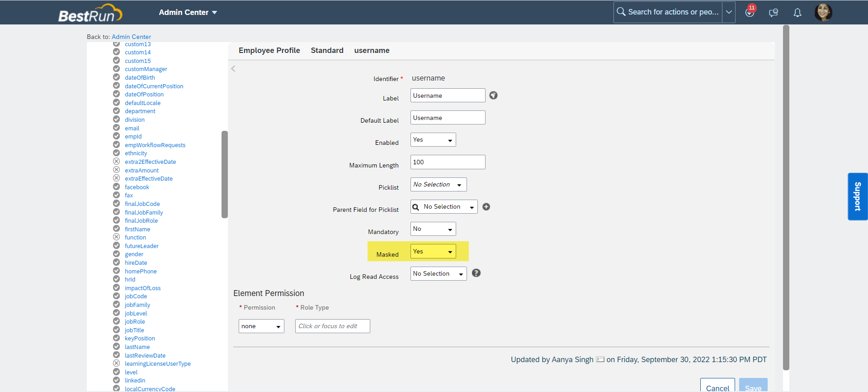
Task: Click the username breadcrumb
Action: [372, 50]
